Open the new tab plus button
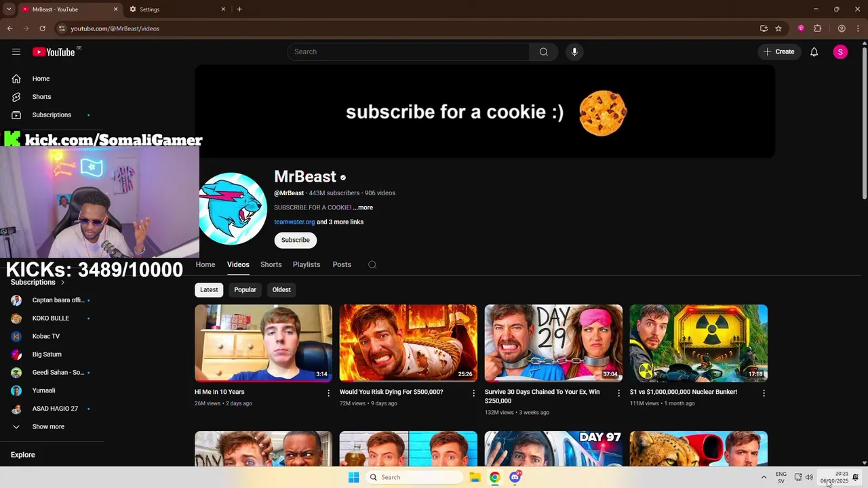 [x=239, y=9]
